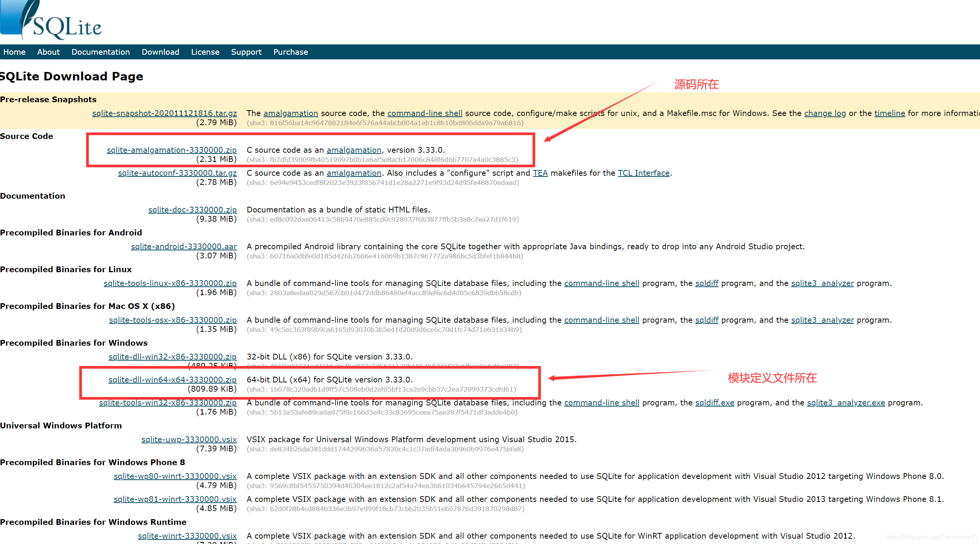Image resolution: width=980 pixels, height=544 pixels.
Task: Click the sha3 hash of win64 DLL
Action: click(382, 389)
